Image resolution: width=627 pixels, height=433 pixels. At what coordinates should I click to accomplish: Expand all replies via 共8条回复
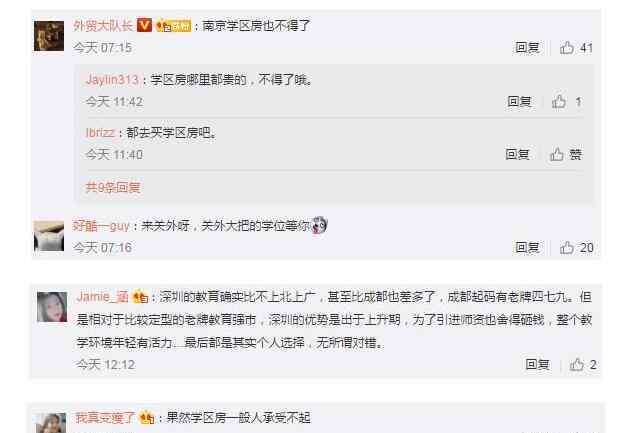pyautogui.click(x=113, y=187)
